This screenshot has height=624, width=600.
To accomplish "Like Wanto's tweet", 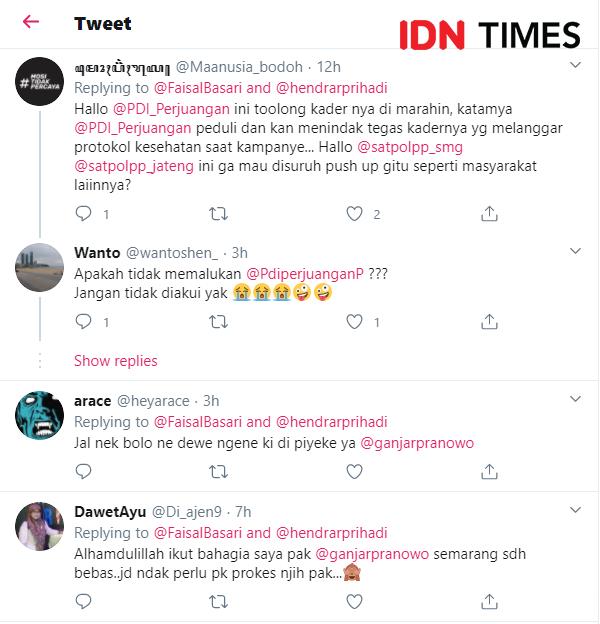I will click(x=354, y=322).
